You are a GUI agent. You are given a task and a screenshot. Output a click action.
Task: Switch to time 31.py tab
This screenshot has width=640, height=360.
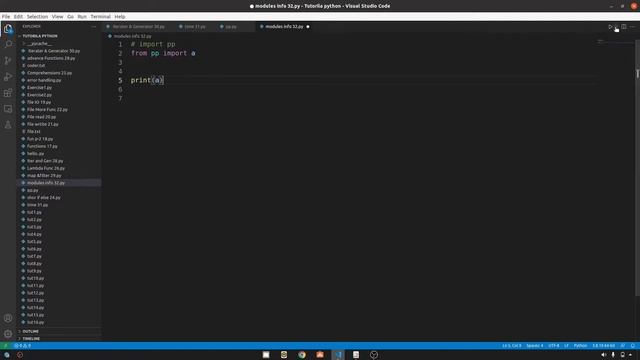tap(194, 27)
